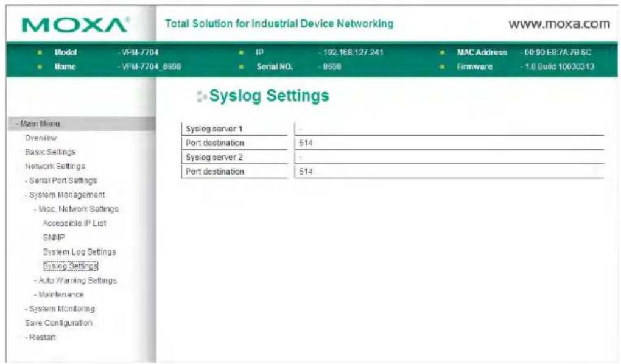Screen dimensions: 621x364
Task: Click the MOXA logo
Action: click(x=75, y=25)
